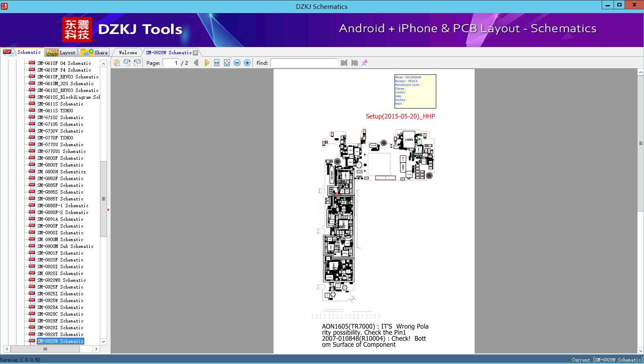Open SM-G928T Schematic
644x364 pixels.
(x=60, y=334)
